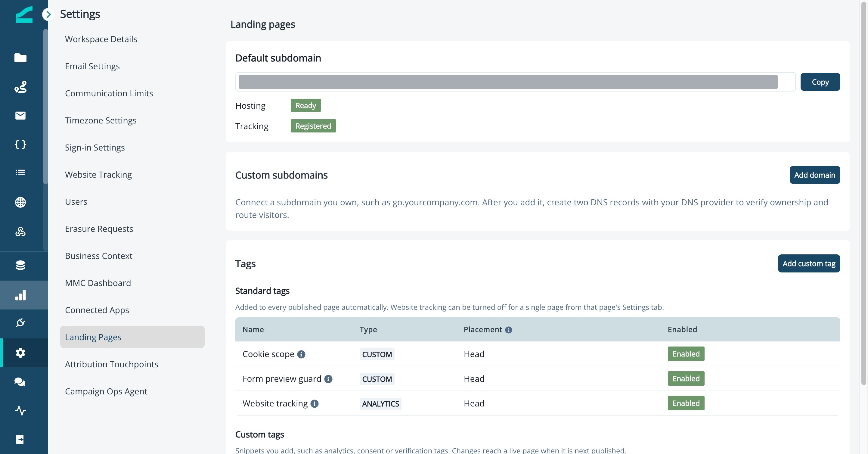
Task: Open the folder icon in the left sidebar
Action: tap(20, 58)
